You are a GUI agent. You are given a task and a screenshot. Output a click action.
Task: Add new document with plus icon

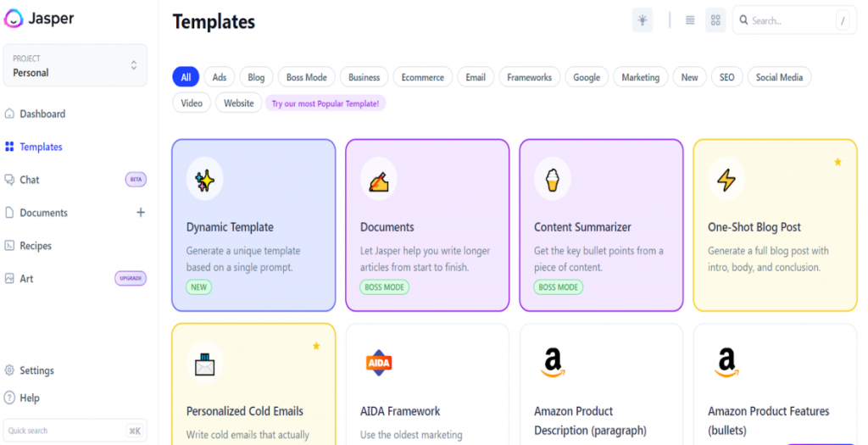[141, 213]
